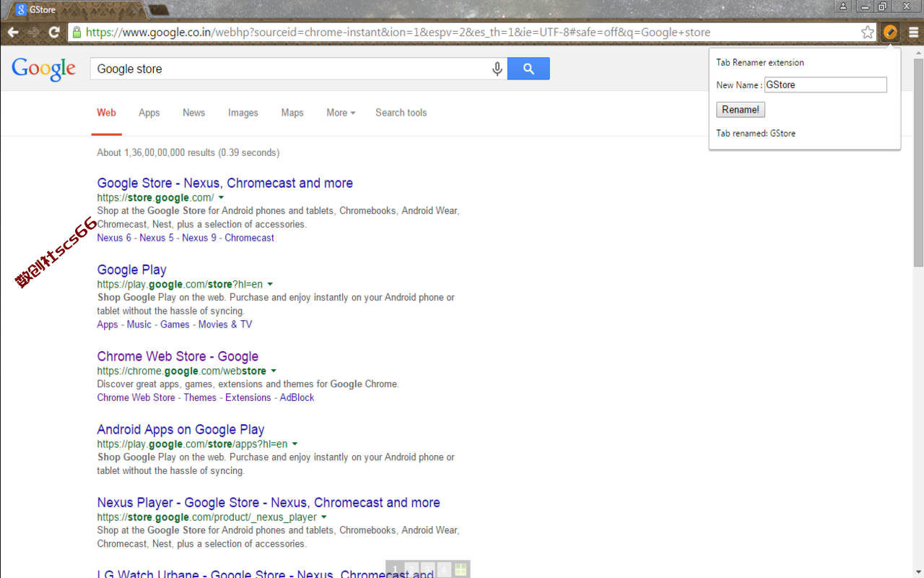Expand arrow next to play.google.com/store/apps URL

click(295, 444)
